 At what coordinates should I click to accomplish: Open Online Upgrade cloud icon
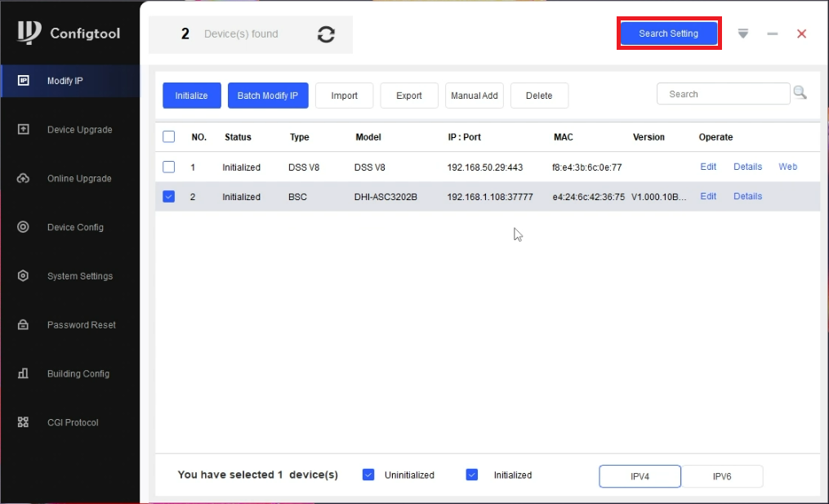pyautogui.click(x=23, y=178)
